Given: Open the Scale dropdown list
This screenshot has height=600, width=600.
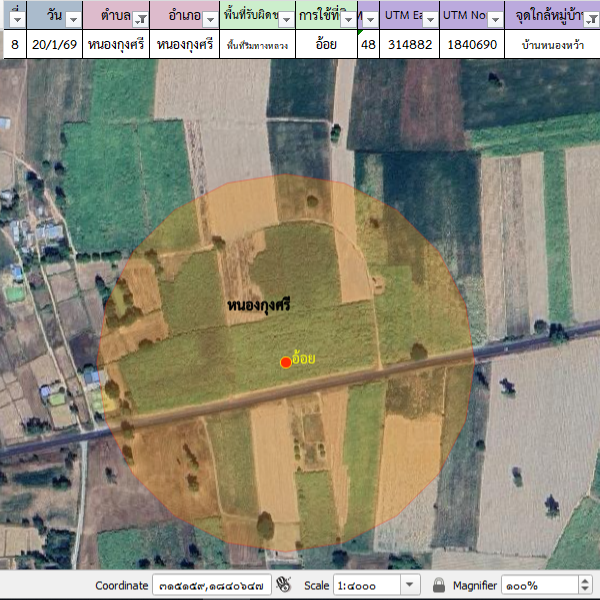Looking at the screenshot, I should (x=410, y=585).
